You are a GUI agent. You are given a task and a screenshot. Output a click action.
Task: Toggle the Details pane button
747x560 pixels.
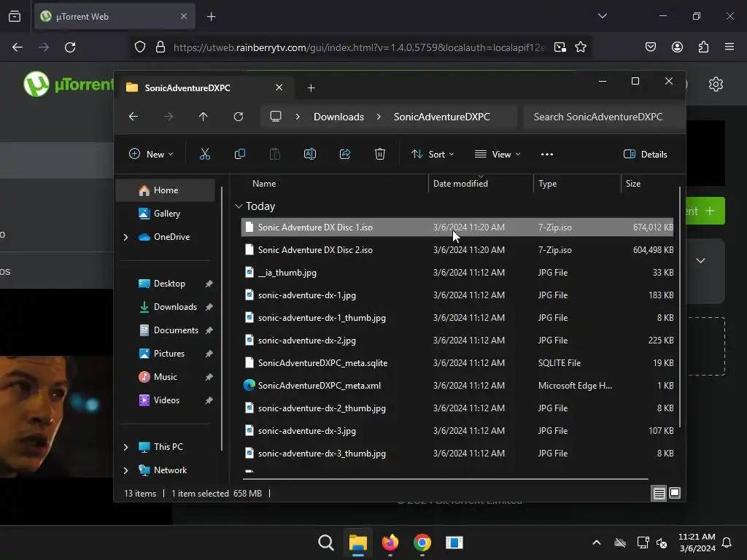[645, 155]
